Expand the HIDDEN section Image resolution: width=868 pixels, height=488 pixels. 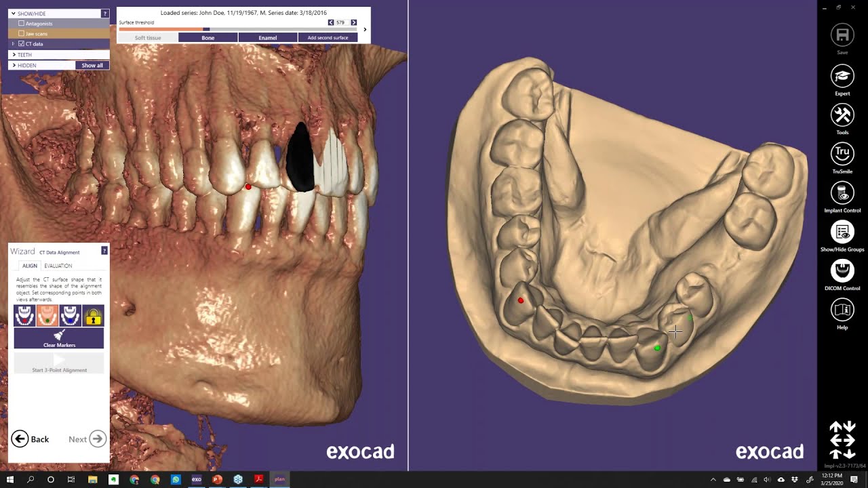coord(14,65)
